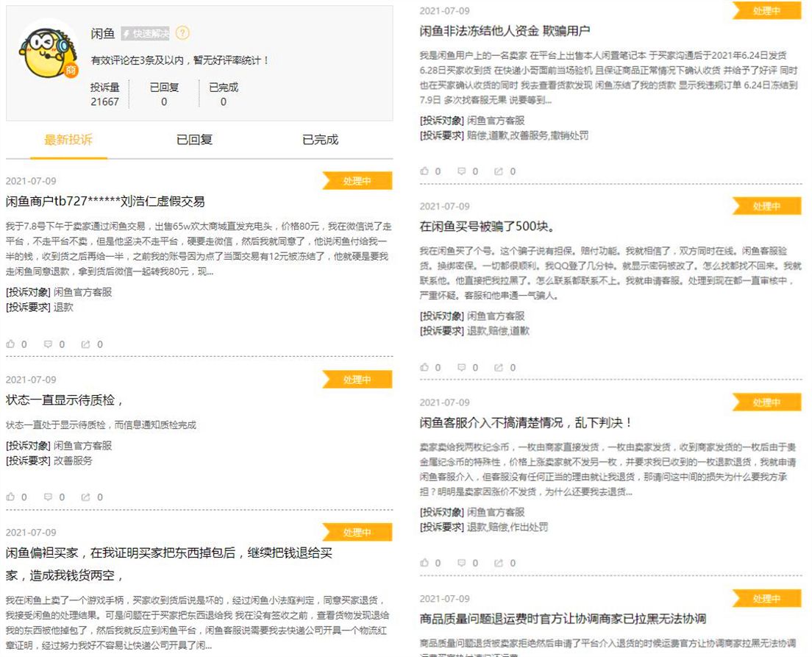
Task: Like the 闲鱼非法冻结他人资金 complaint
Action: click(424, 171)
